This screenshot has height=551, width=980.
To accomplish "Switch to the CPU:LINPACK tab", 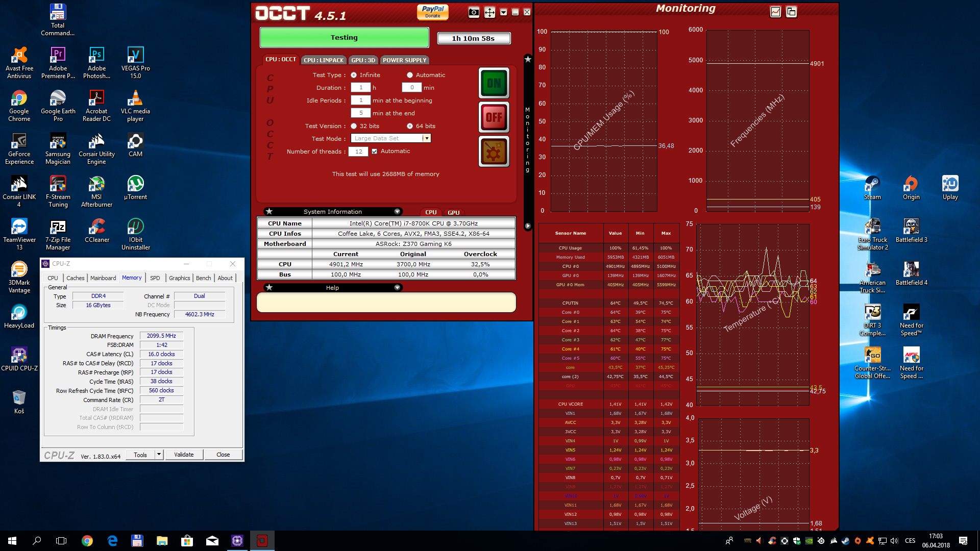I will point(324,60).
